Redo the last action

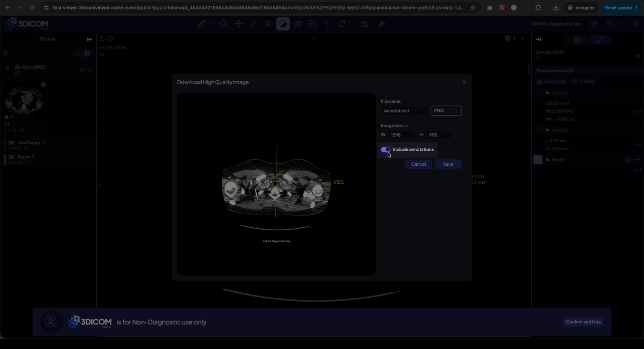click(x=622, y=24)
